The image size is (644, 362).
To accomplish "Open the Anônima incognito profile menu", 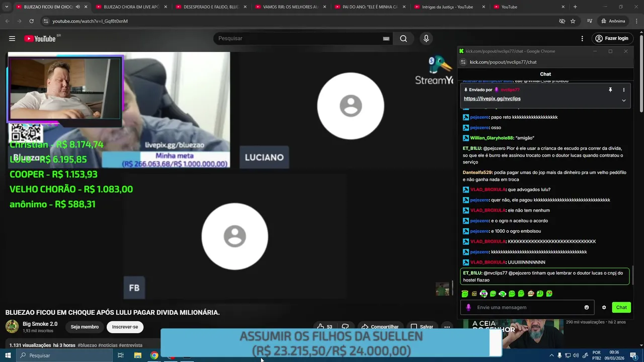I will point(613,21).
